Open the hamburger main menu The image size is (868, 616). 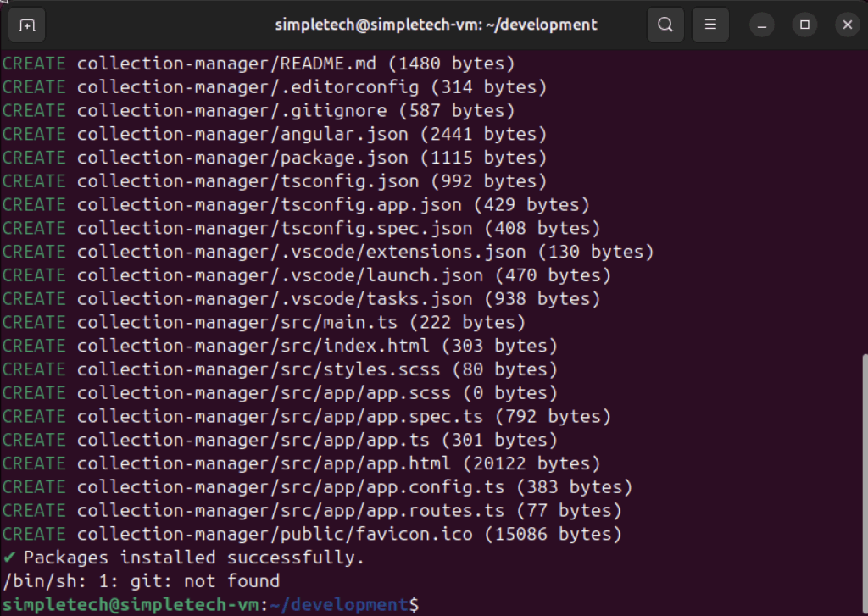click(x=710, y=25)
